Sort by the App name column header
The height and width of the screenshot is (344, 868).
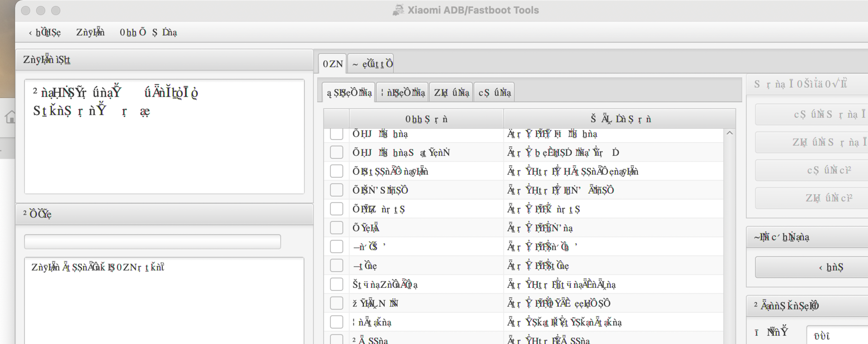tap(426, 119)
